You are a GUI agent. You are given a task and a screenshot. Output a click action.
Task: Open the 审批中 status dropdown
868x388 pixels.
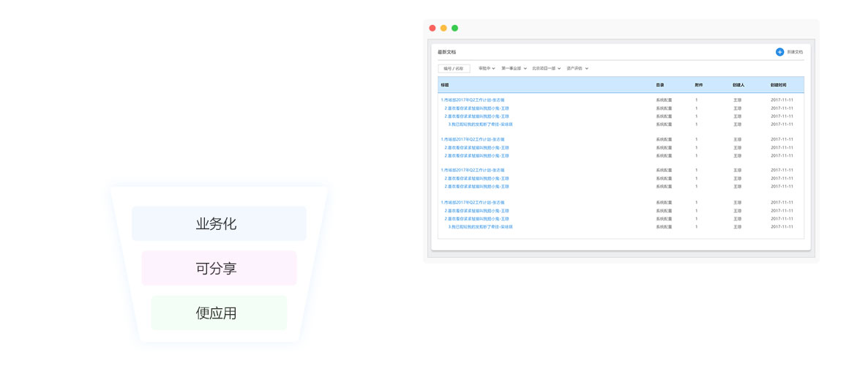coord(487,69)
